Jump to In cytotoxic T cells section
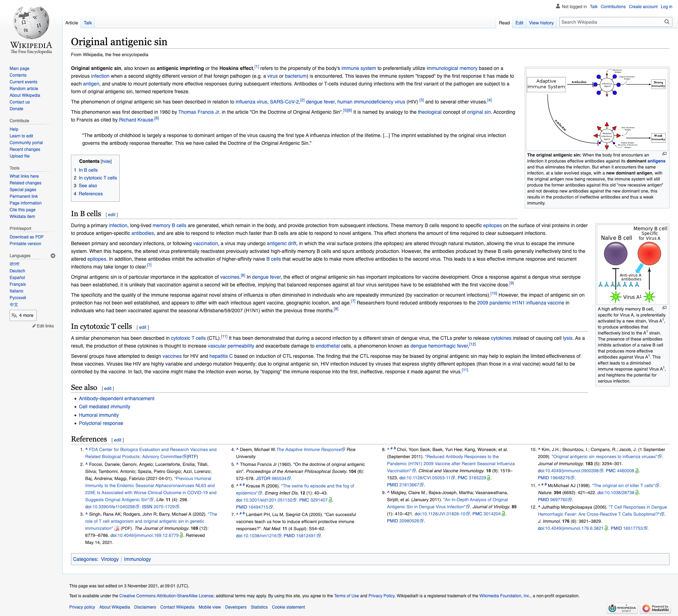 click(x=97, y=178)
